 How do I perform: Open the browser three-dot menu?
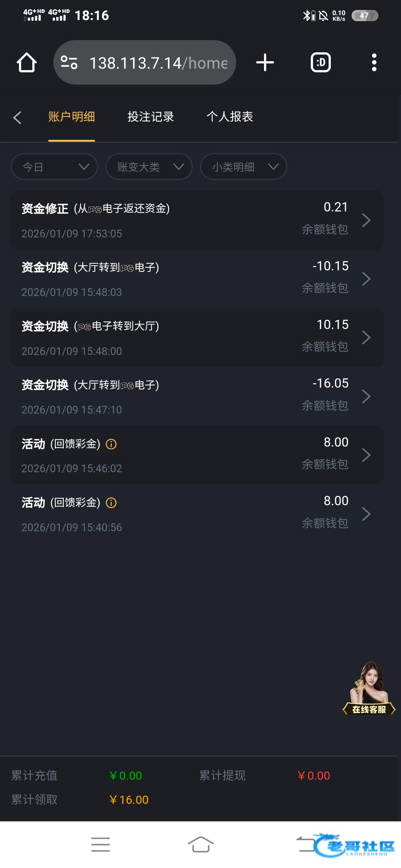pos(374,62)
